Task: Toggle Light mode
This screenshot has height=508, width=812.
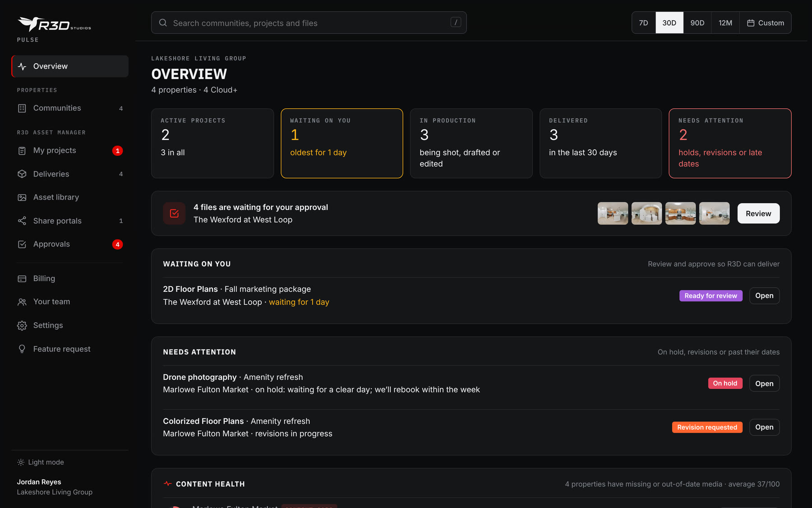Action: click(41, 462)
